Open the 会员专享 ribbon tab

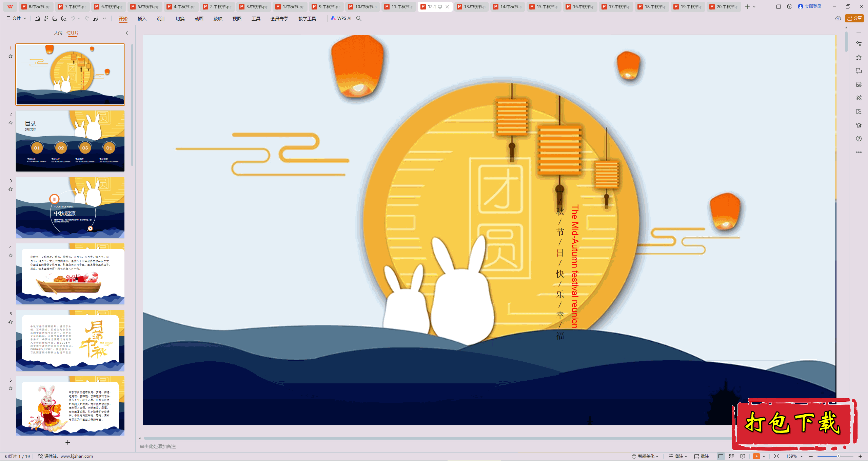click(279, 19)
